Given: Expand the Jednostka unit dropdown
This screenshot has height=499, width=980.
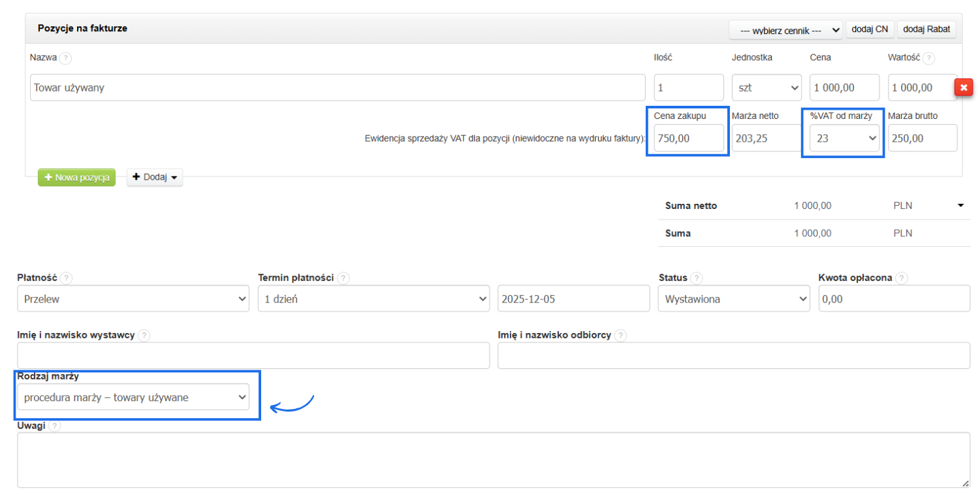Looking at the screenshot, I should (x=767, y=88).
